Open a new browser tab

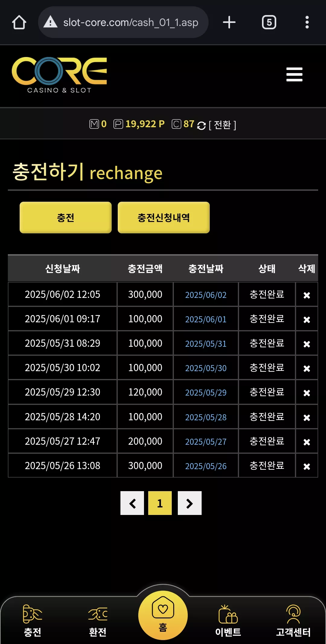(229, 22)
